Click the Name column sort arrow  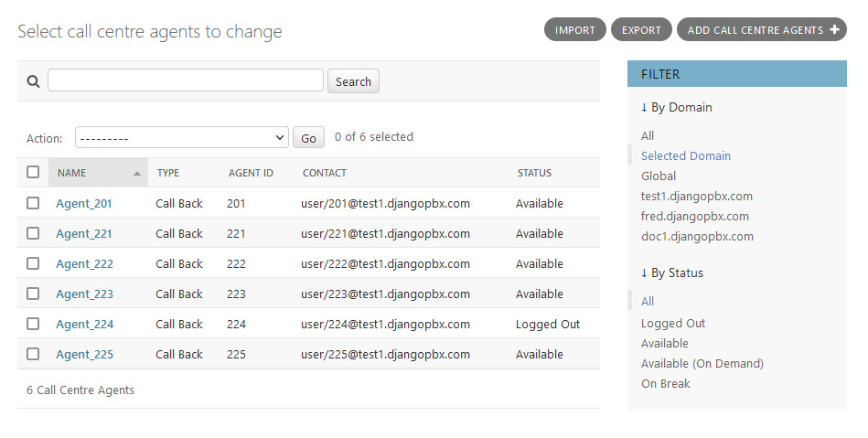pos(137,173)
